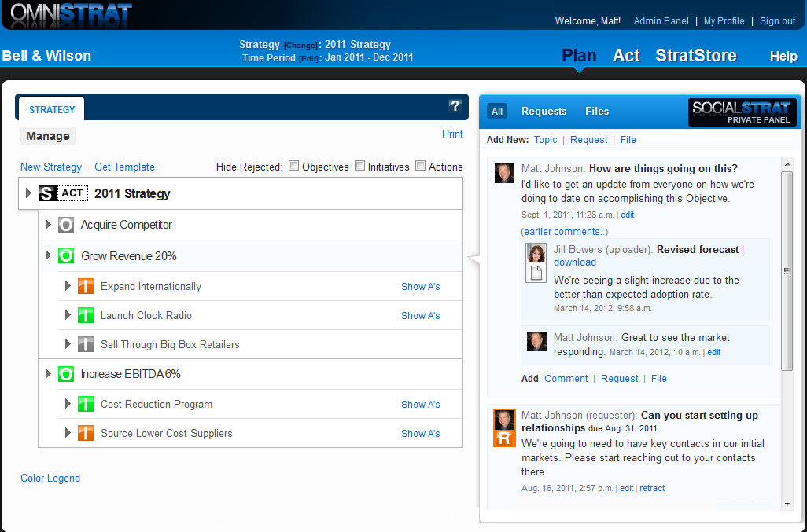Screen dimensions: 807x532
Task: Click the Get Template link
Action: pyautogui.click(x=124, y=167)
